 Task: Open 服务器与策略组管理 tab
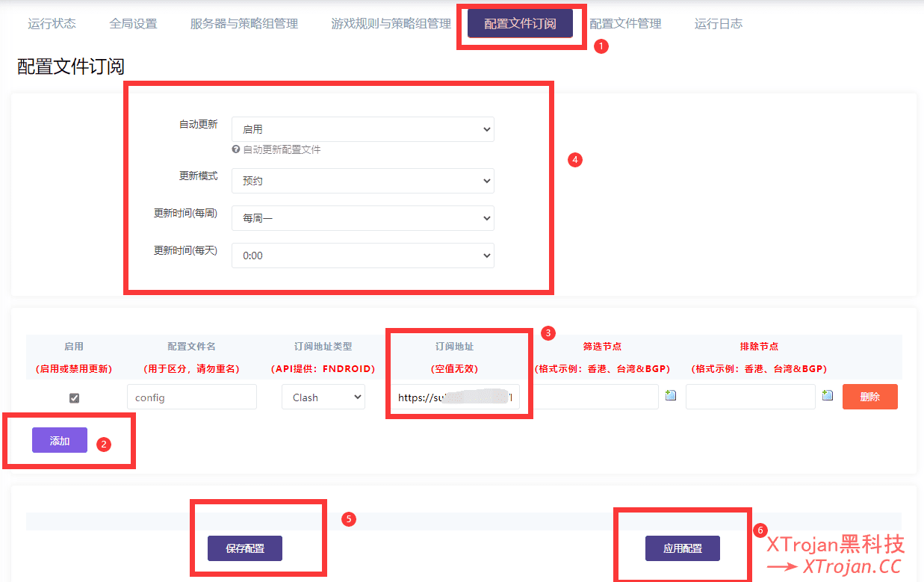tap(244, 23)
